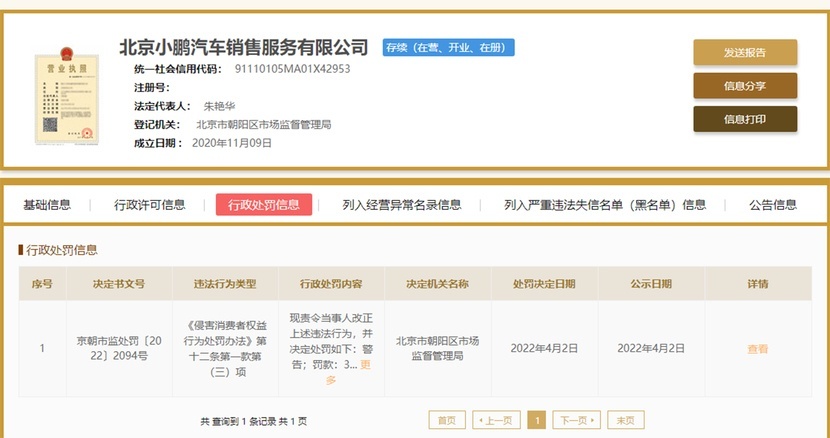Click the status badge 存续（在营、开业、在册）
Viewport: 830px width, 438px height.
(448, 47)
